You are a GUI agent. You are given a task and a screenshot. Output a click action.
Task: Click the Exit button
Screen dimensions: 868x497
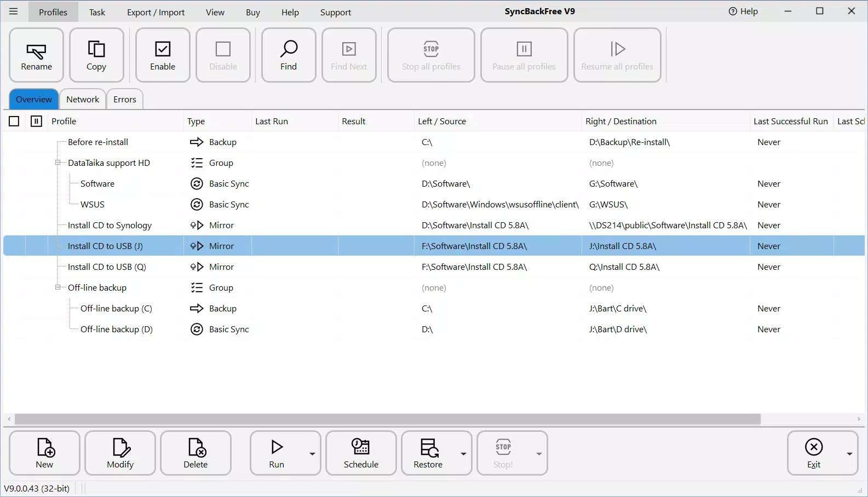pos(814,453)
